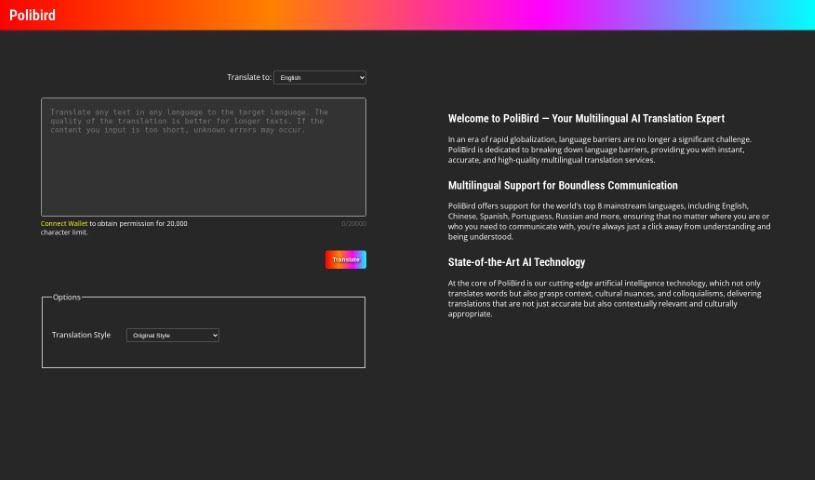
Task: Click the paragraph starting 'At the core of PoliBird'
Action: click(604, 299)
